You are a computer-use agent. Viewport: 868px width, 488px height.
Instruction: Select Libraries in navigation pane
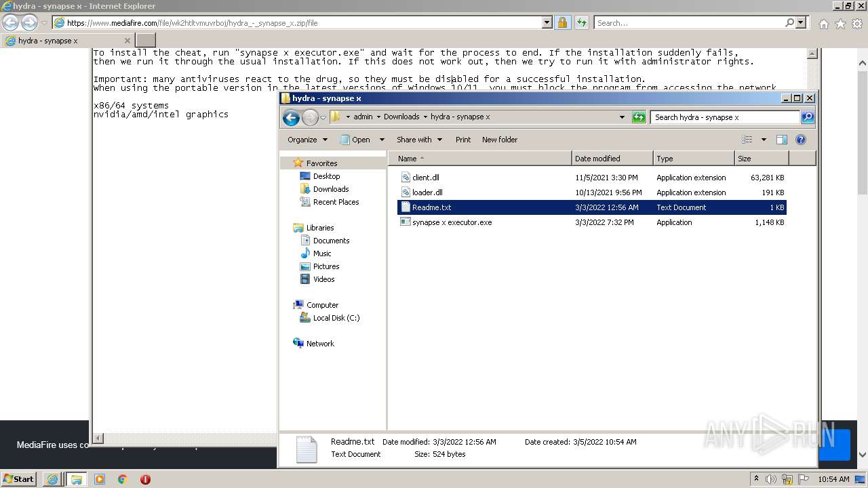[319, 228]
